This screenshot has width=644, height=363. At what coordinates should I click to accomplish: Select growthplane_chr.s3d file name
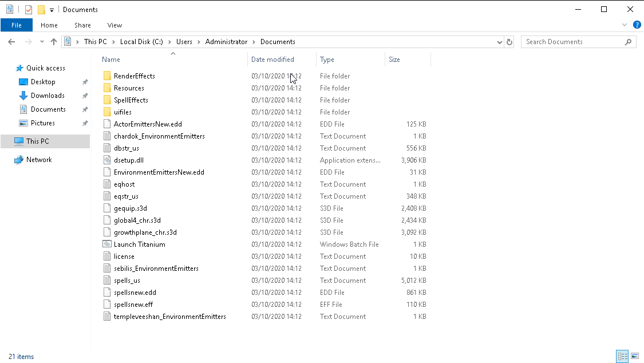[x=145, y=232]
